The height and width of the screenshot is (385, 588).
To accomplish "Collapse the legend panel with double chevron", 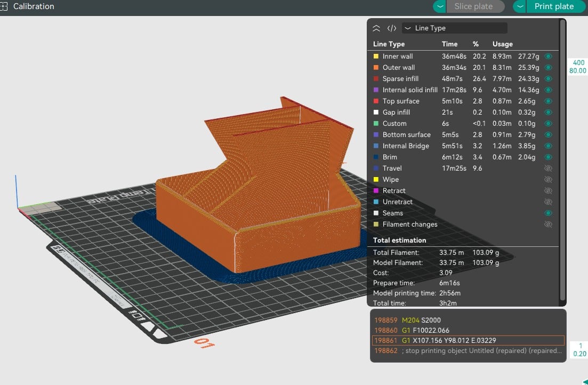I will pyautogui.click(x=376, y=28).
